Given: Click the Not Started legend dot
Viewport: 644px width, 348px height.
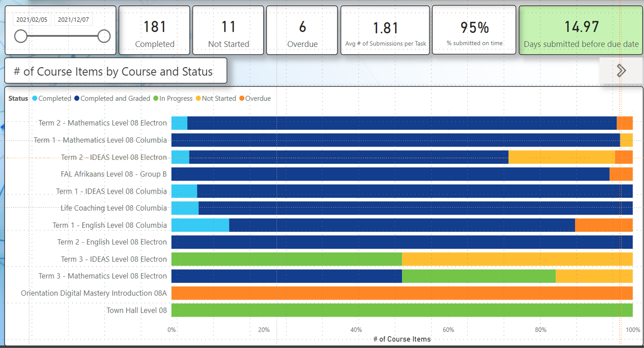Looking at the screenshot, I should coord(198,98).
